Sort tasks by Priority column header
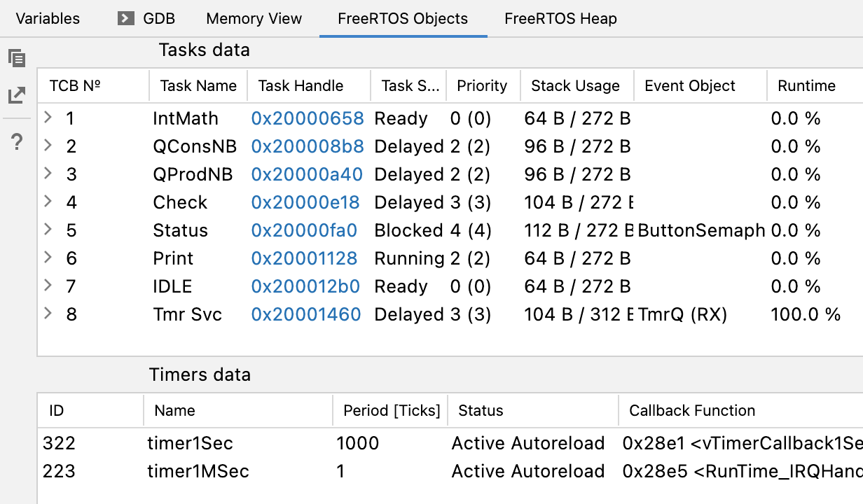 tap(482, 86)
